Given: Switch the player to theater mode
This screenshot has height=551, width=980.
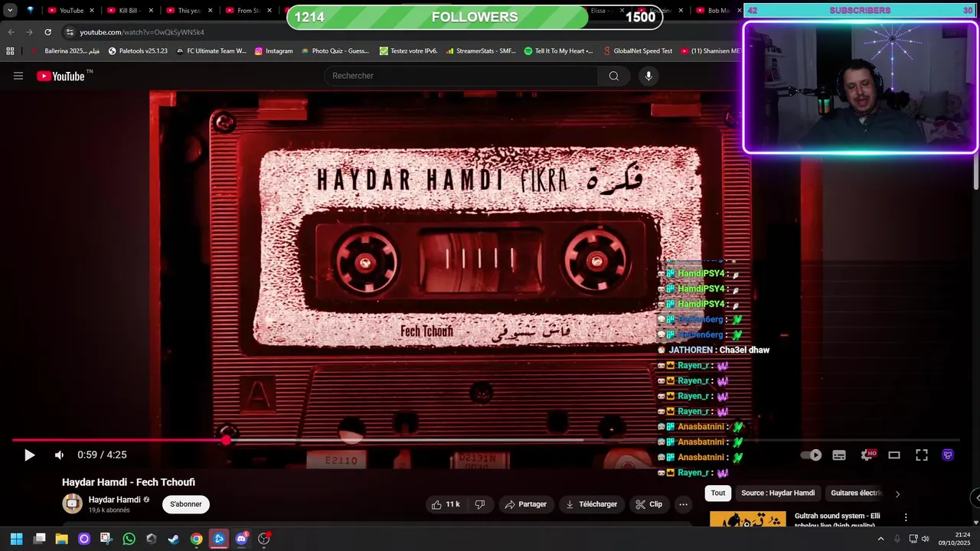Looking at the screenshot, I should [x=893, y=455].
